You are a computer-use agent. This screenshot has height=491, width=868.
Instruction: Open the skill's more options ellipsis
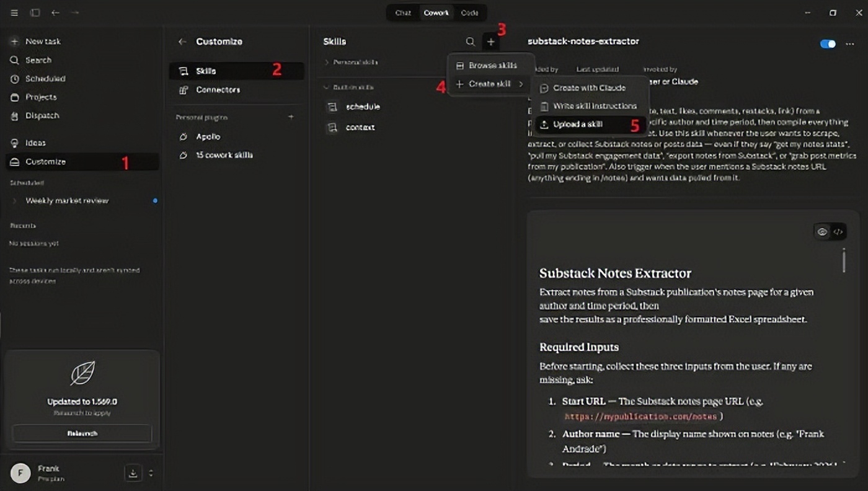pos(850,44)
